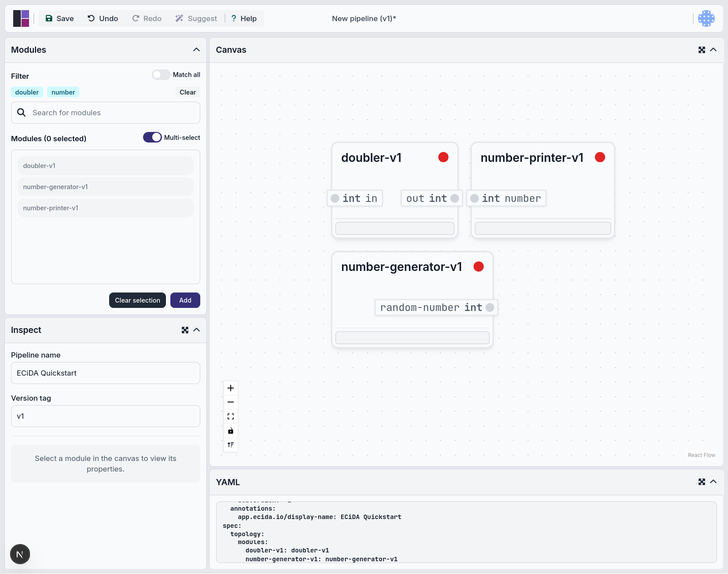Remove the doubler filter tag
The width and height of the screenshot is (728, 574).
[27, 92]
